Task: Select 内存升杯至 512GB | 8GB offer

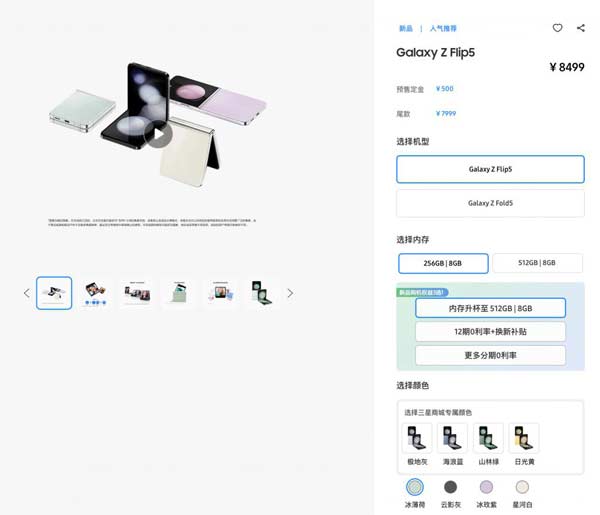Action: (x=490, y=308)
